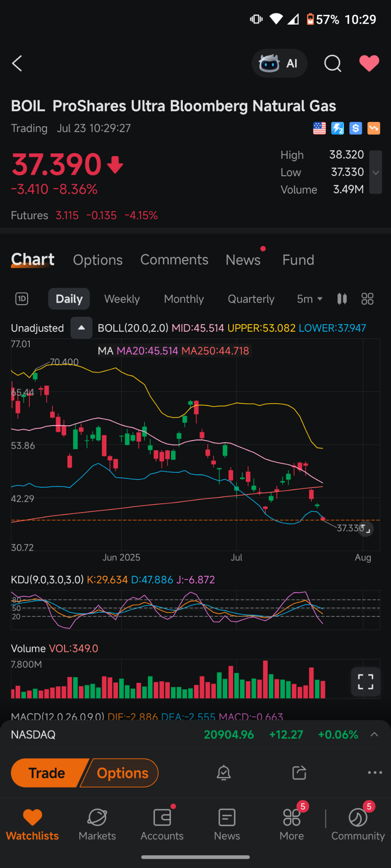Image resolution: width=391 pixels, height=868 pixels.
Task: Change the Unadjusted price setting
Action: pyautogui.click(x=37, y=328)
